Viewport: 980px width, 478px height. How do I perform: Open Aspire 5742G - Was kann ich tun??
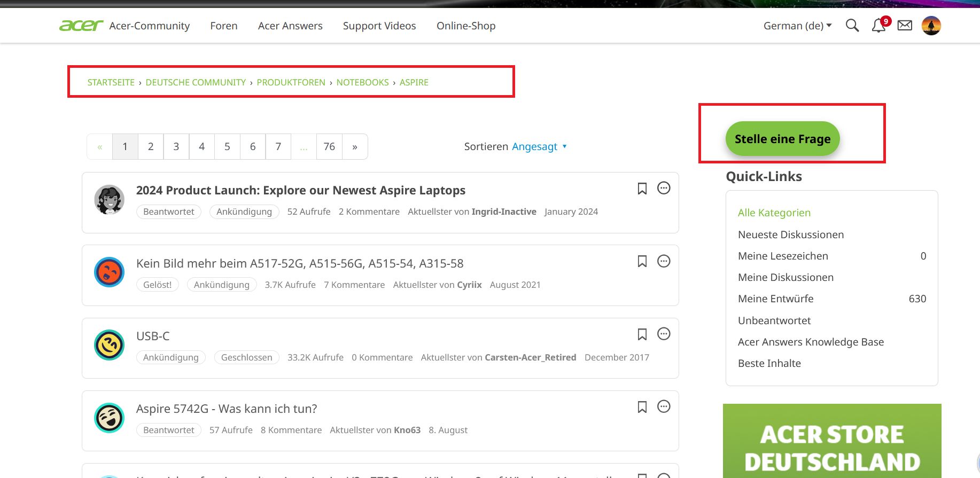click(x=227, y=409)
